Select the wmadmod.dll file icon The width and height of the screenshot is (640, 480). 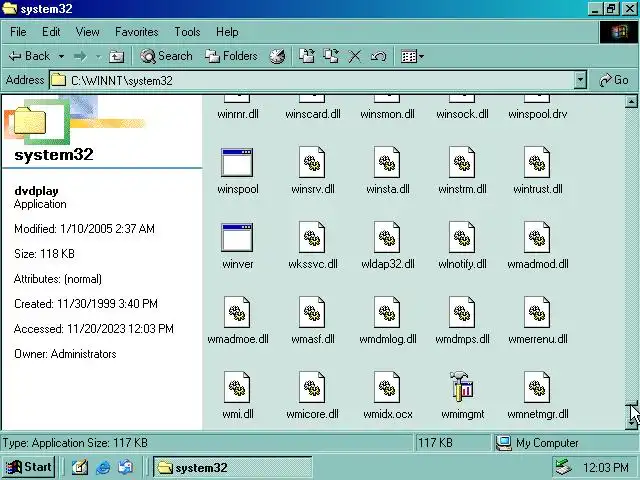(537, 238)
